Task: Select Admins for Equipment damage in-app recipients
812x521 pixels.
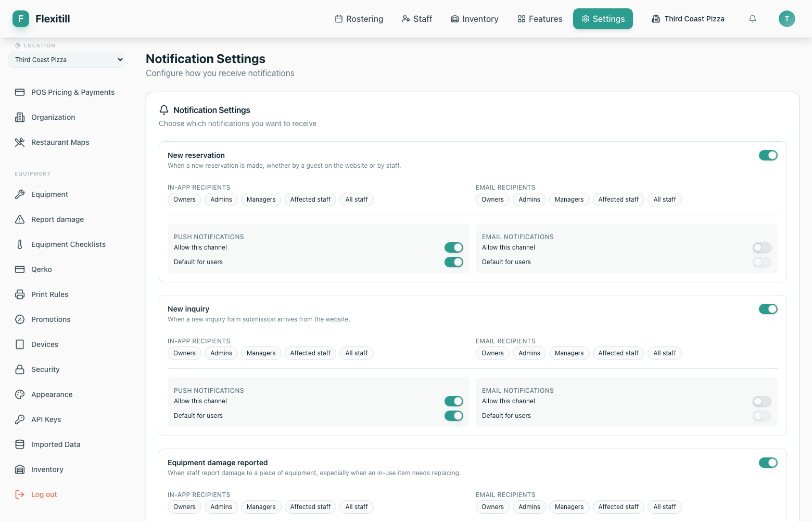Action: tap(221, 507)
